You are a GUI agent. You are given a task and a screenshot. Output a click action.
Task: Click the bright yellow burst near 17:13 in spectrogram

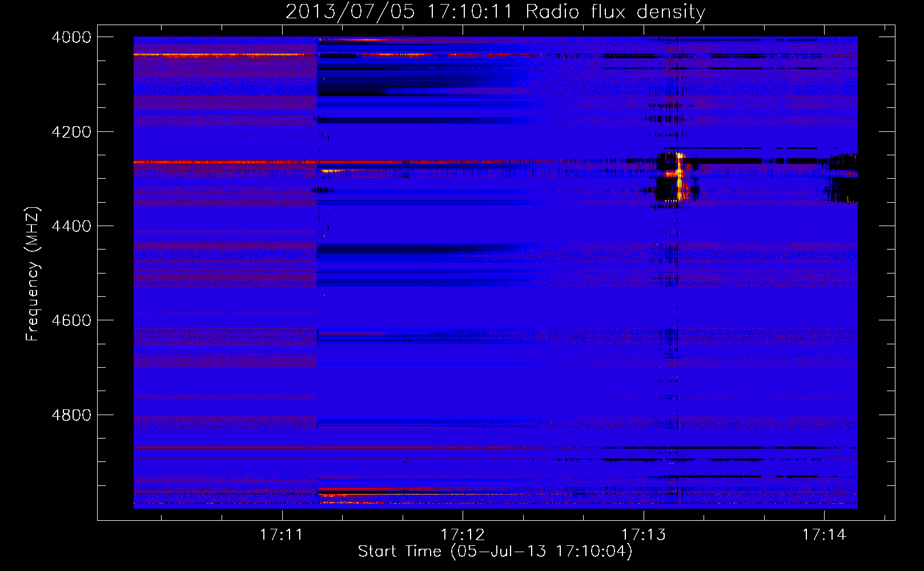click(x=680, y=177)
